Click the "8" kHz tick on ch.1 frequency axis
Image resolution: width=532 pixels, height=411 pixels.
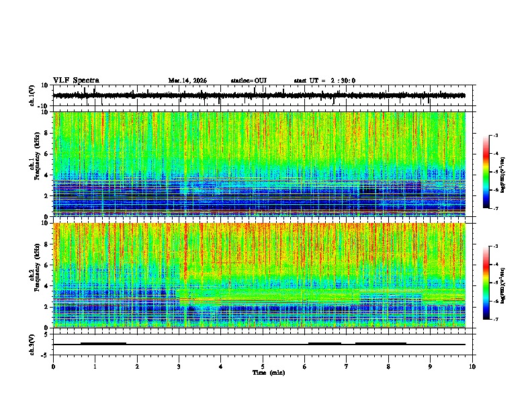(47, 133)
